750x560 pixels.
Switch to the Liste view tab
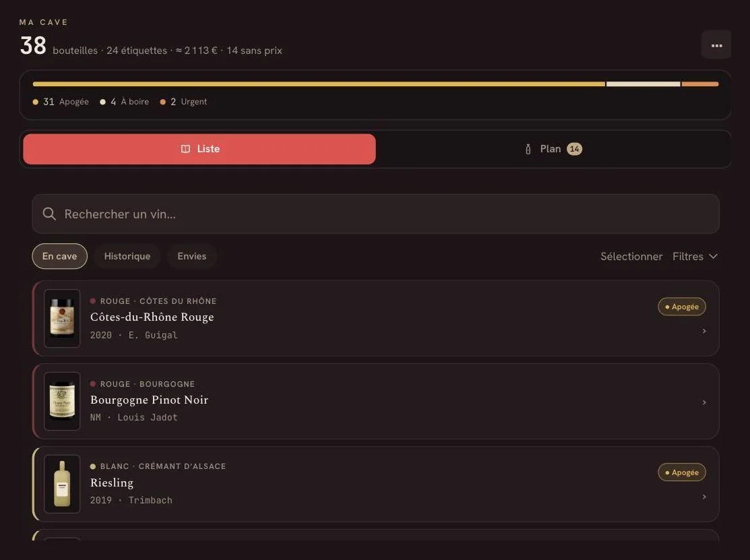(x=199, y=149)
